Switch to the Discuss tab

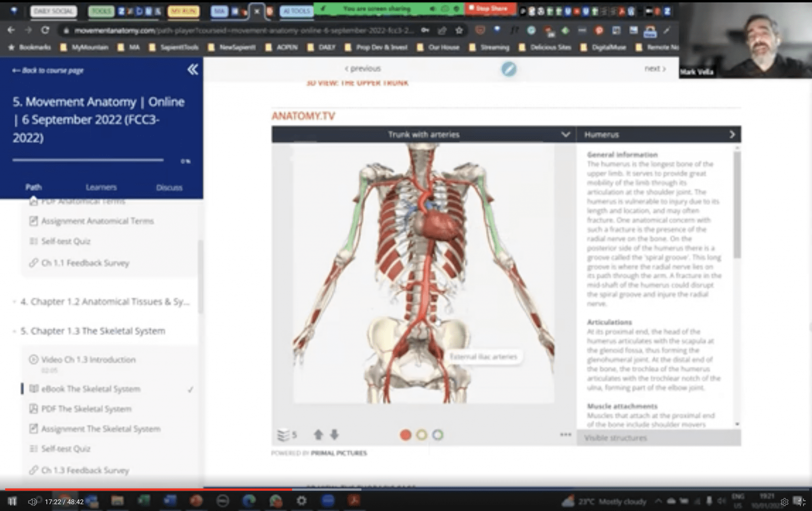click(169, 187)
